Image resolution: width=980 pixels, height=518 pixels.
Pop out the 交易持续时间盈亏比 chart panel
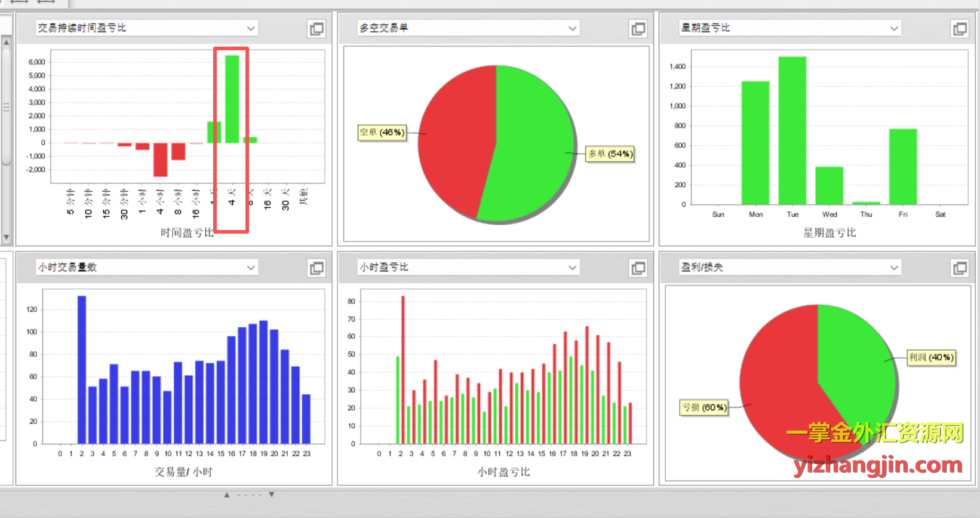pyautogui.click(x=317, y=29)
